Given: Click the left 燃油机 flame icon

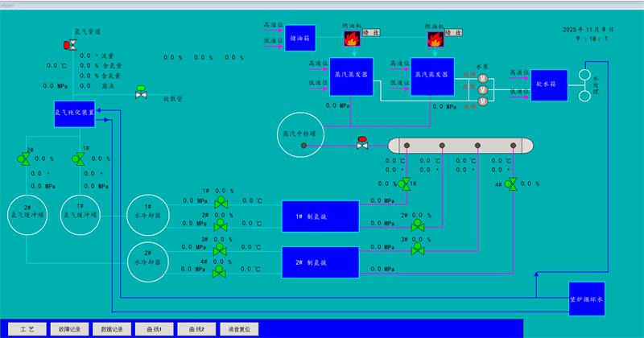Looking at the screenshot, I should pyautogui.click(x=350, y=37).
